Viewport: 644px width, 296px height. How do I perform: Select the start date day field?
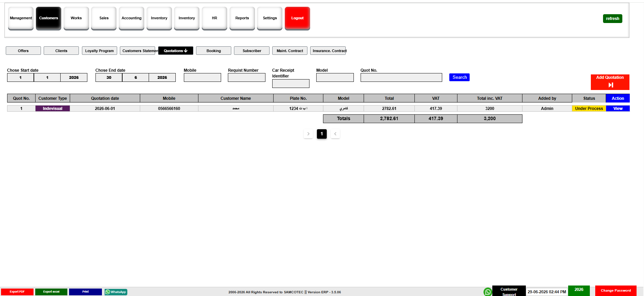tap(20, 77)
